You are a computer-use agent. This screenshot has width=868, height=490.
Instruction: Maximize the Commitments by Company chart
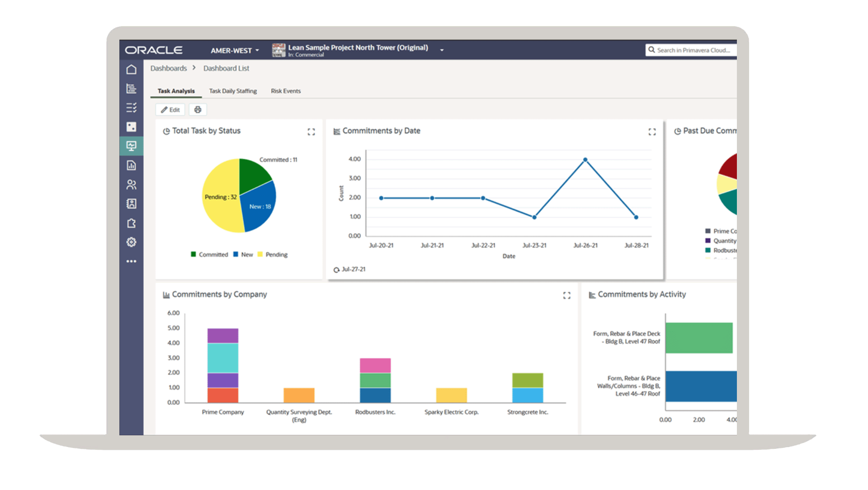pyautogui.click(x=566, y=296)
